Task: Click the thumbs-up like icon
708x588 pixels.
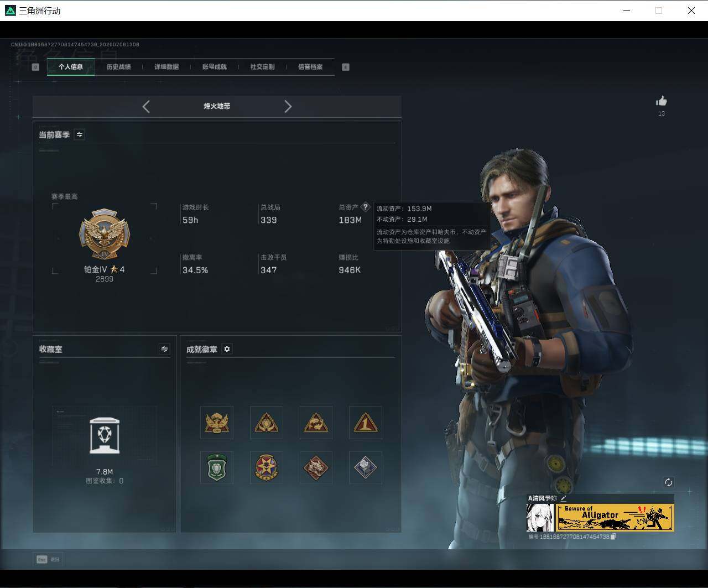Action: coord(661,101)
